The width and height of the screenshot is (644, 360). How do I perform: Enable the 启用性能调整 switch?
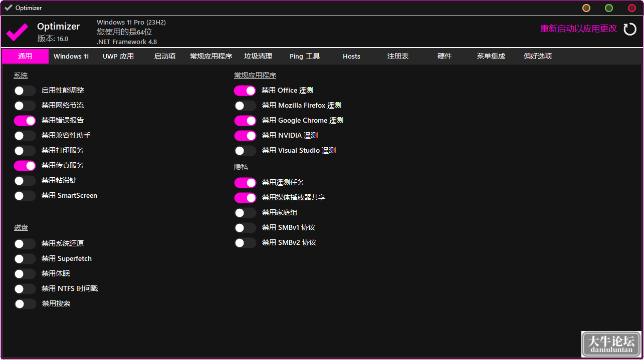tap(25, 91)
